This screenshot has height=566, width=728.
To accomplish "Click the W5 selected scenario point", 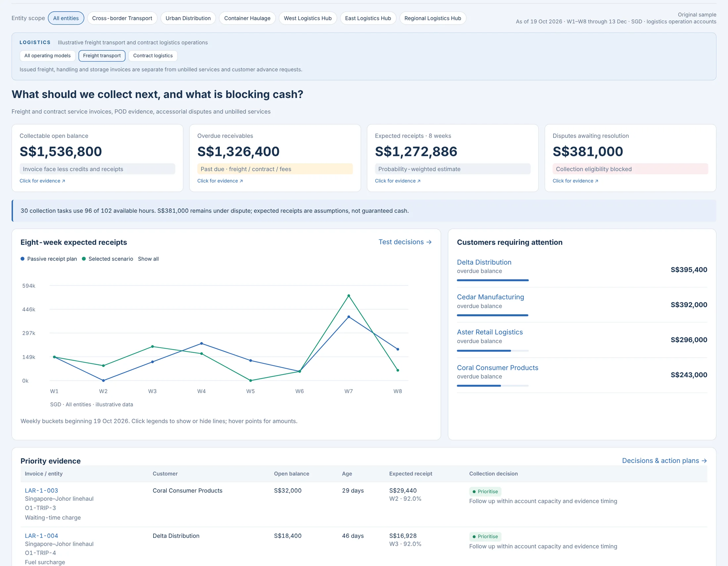I will [251, 381].
